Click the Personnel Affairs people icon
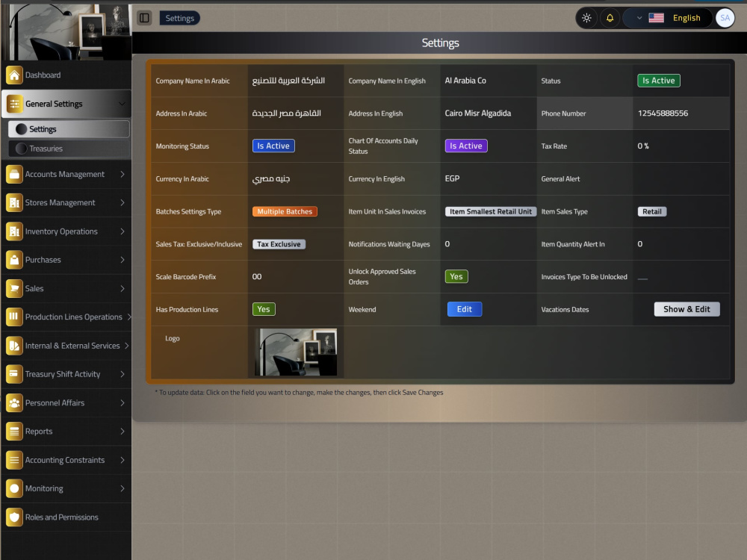Screen dimensions: 747x560 [14, 403]
